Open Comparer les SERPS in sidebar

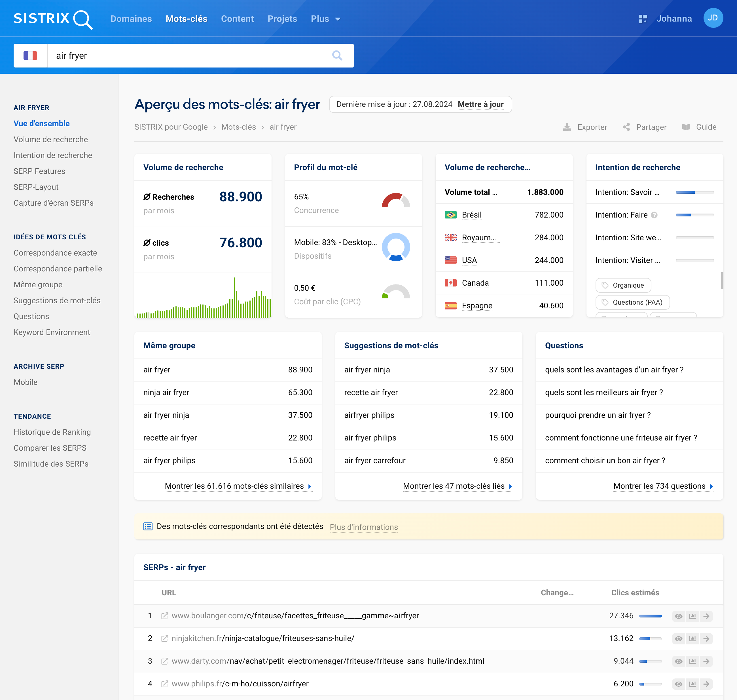(x=50, y=448)
